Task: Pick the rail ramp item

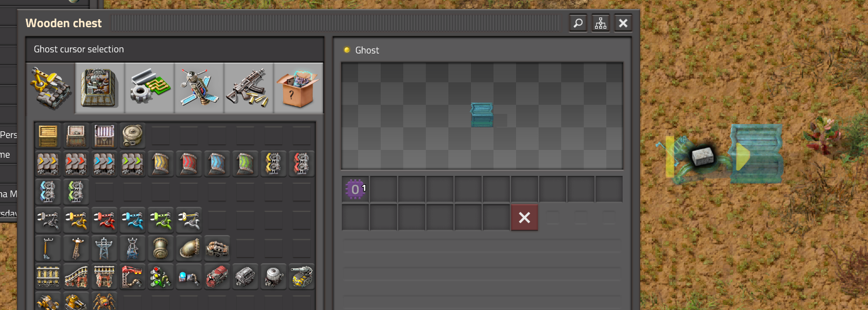Action: (x=76, y=277)
